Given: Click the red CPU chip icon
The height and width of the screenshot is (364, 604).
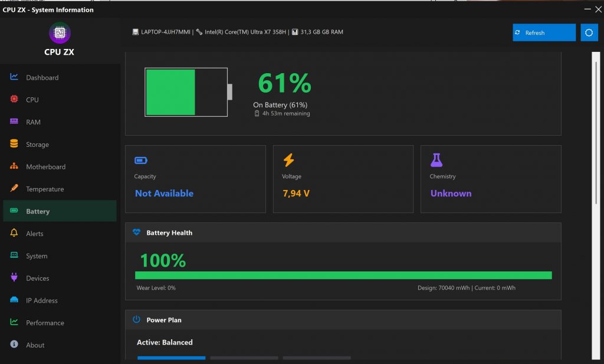Looking at the screenshot, I should [x=14, y=100].
